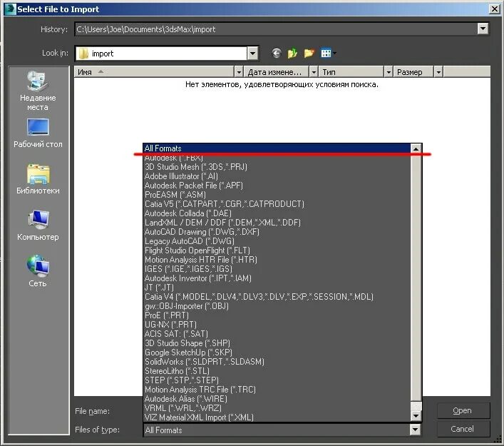Choose ACIS SAT (*.SAT) format
Screen dimensions: 504x446
tap(277, 334)
